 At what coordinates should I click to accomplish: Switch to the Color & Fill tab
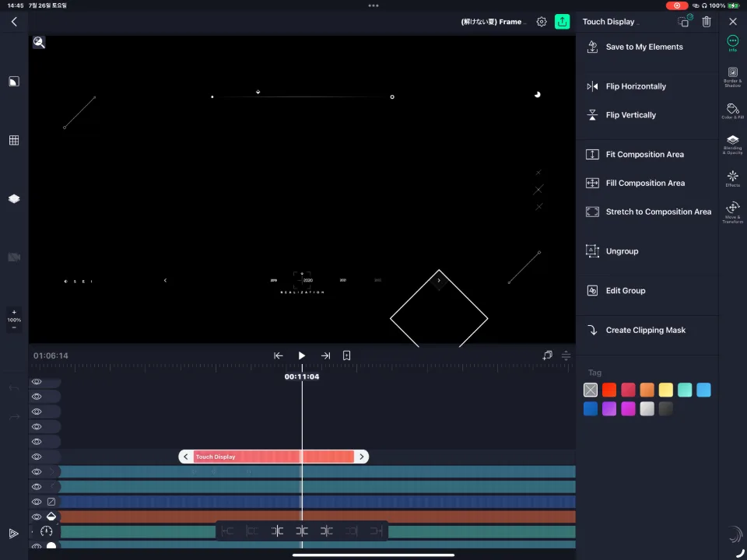(733, 111)
